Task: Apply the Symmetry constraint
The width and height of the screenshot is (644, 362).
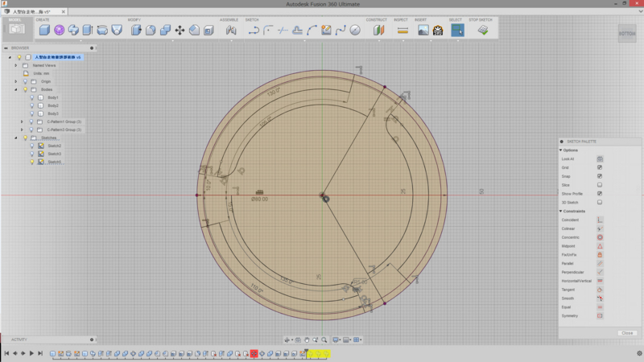Action: click(x=600, y=316)
